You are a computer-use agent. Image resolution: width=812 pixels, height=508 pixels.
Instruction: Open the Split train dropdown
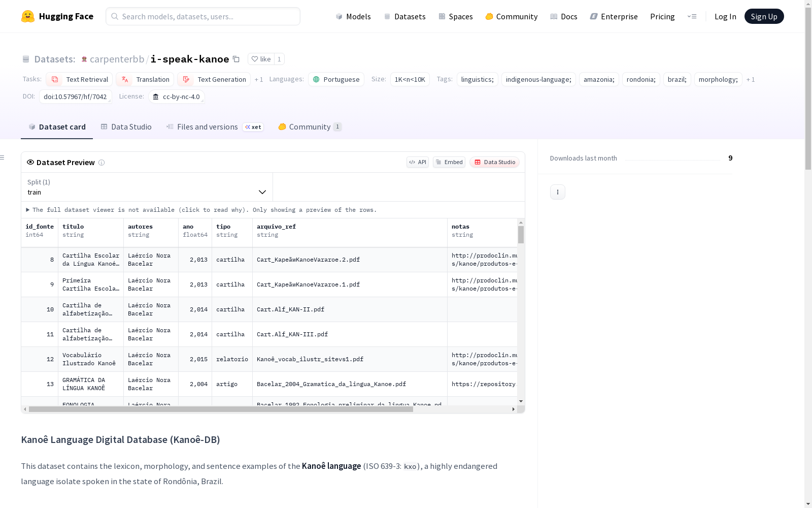coord(147,187)
